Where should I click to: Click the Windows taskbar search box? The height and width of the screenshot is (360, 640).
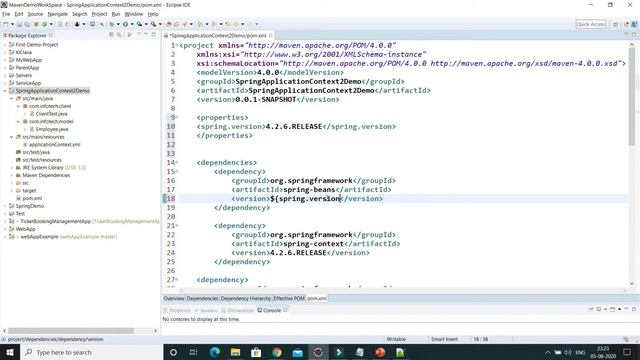[x=91, y=352]
